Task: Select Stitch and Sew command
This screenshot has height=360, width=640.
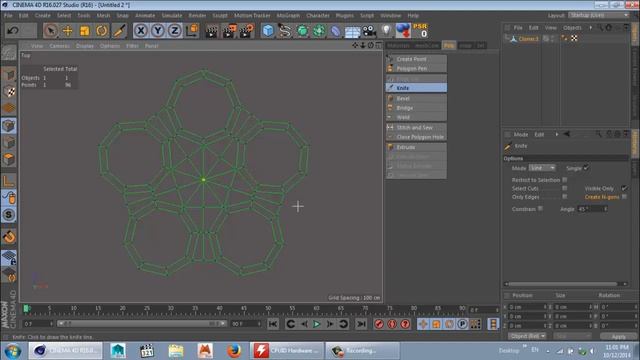Action: [x=416, y=127]
